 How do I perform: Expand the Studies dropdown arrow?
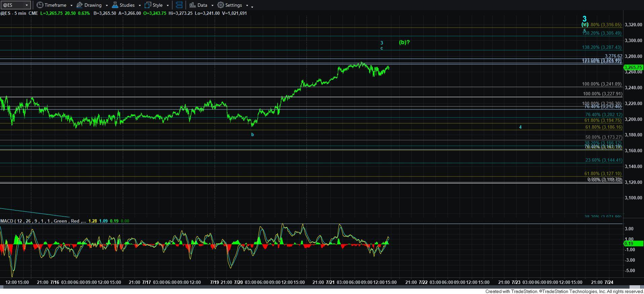coord(140,5)
